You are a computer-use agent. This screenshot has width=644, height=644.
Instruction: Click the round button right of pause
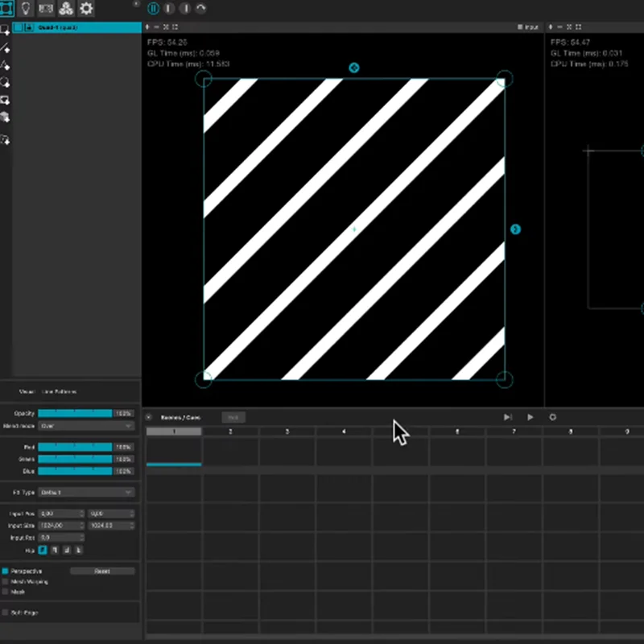pyautogui.click(x=169, y=8)
